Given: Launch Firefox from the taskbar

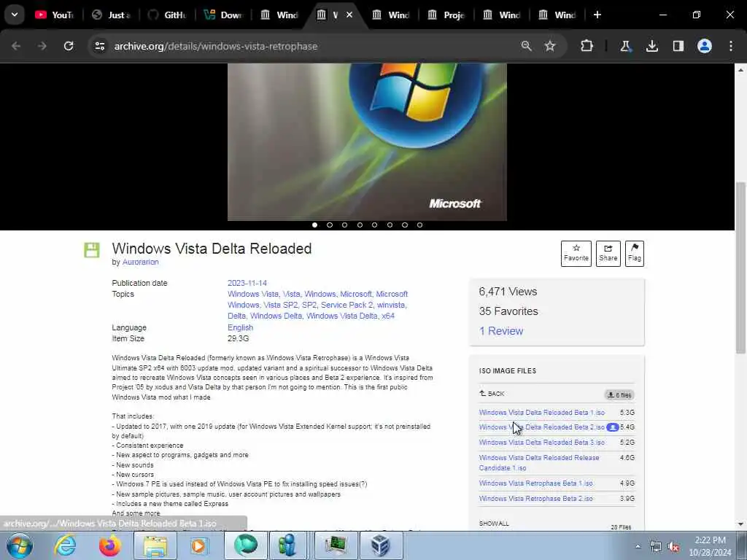Looking at the screenshot, I should (x=109, y=545).
